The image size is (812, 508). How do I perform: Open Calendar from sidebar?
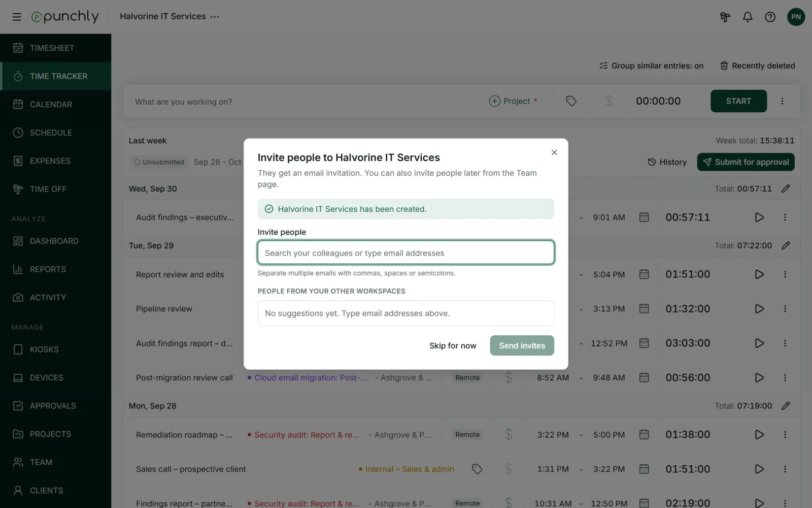(55, 104)
